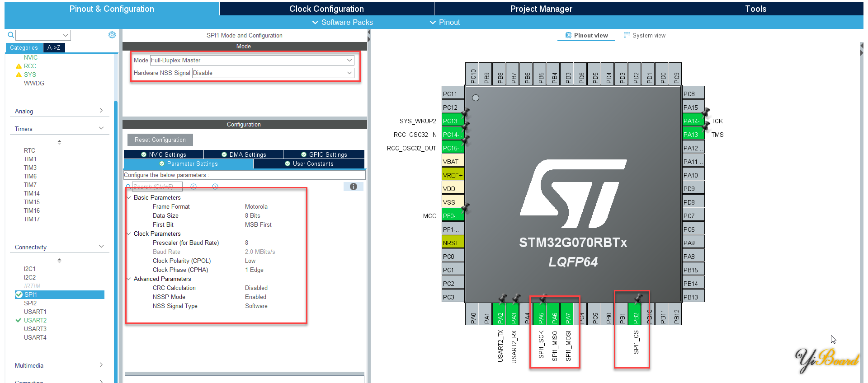The height and width of the screenshot is (383, 868).
Task: Click the green check icon beside SPI1
Action: click(19, 294)
